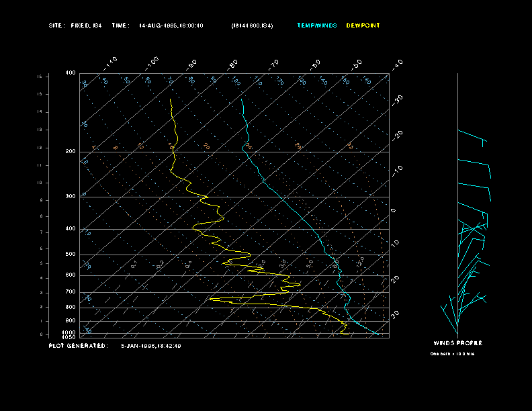Click the 500 pressure level label
This screenshot has width=532, height=411.
coord(71,255)
